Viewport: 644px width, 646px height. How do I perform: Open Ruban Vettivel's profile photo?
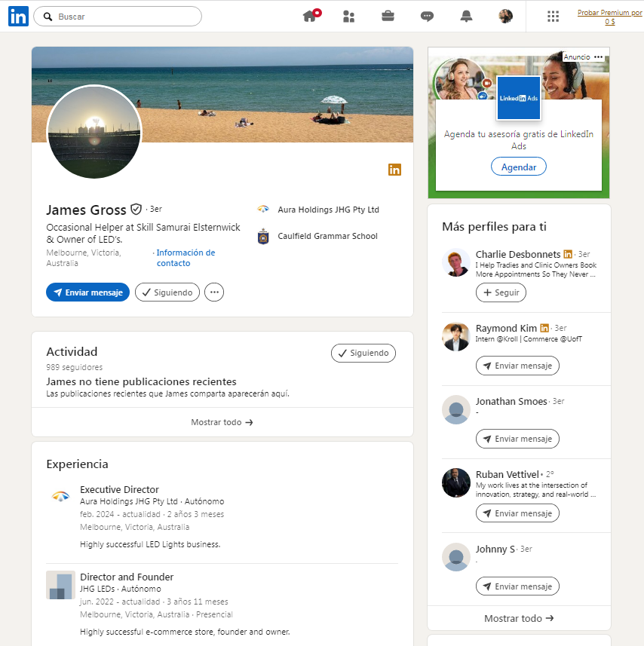(x=456, y=483)
